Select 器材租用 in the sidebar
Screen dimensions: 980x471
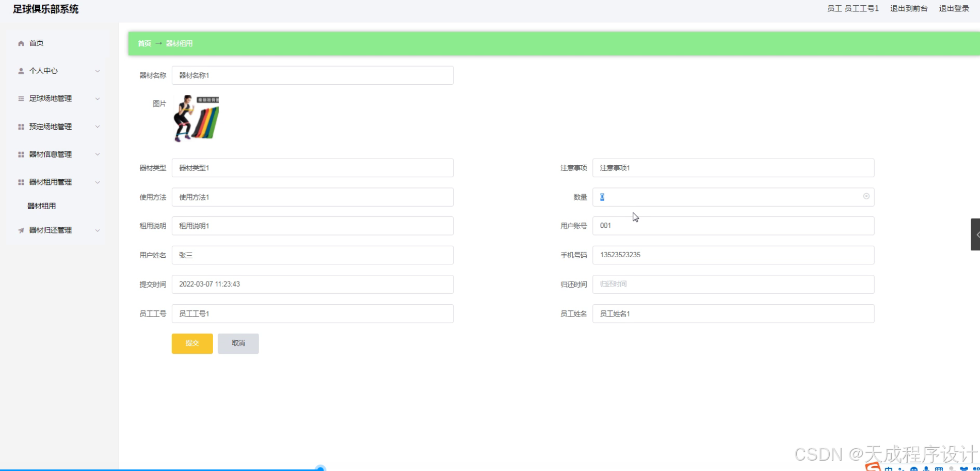click(x=42, y=206)
